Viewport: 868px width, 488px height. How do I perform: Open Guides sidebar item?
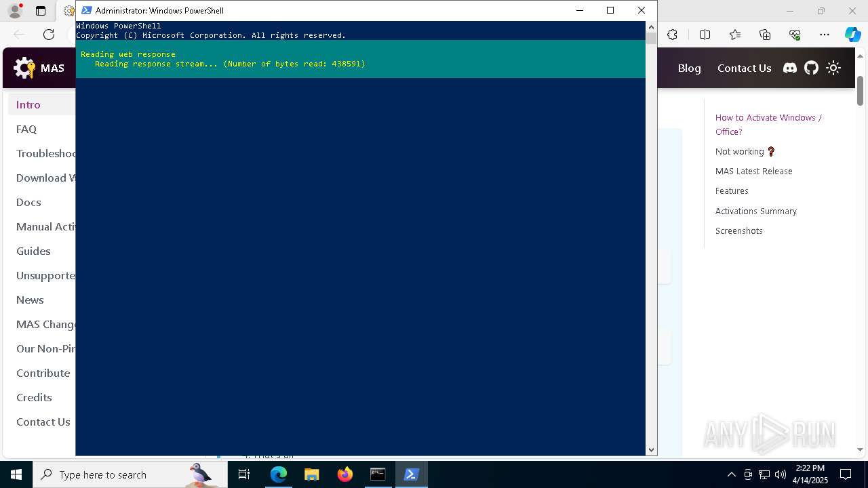click(33, 251)
